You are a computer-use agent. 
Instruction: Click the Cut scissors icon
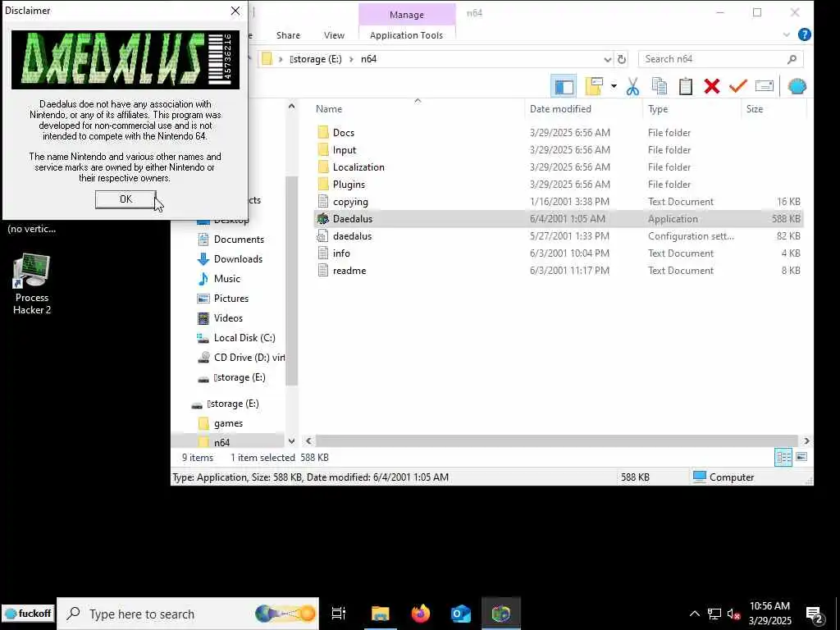(x=632, y=86)
